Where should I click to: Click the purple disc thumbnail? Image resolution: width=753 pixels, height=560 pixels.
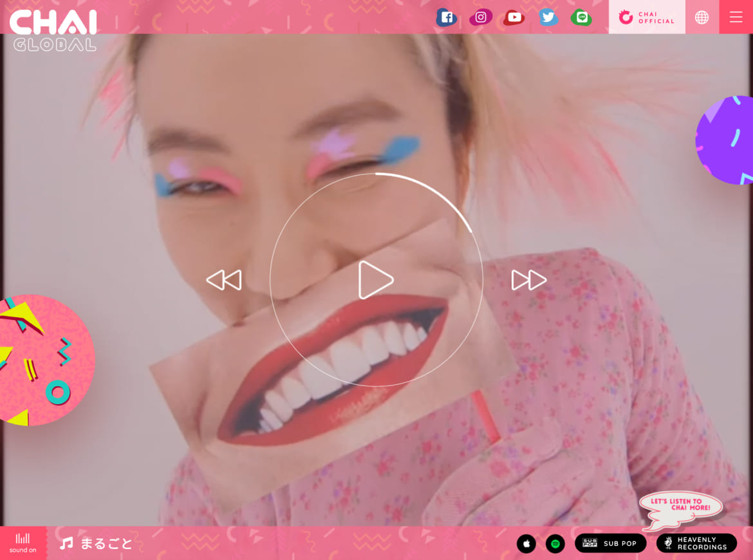click(x=725, y=140)
